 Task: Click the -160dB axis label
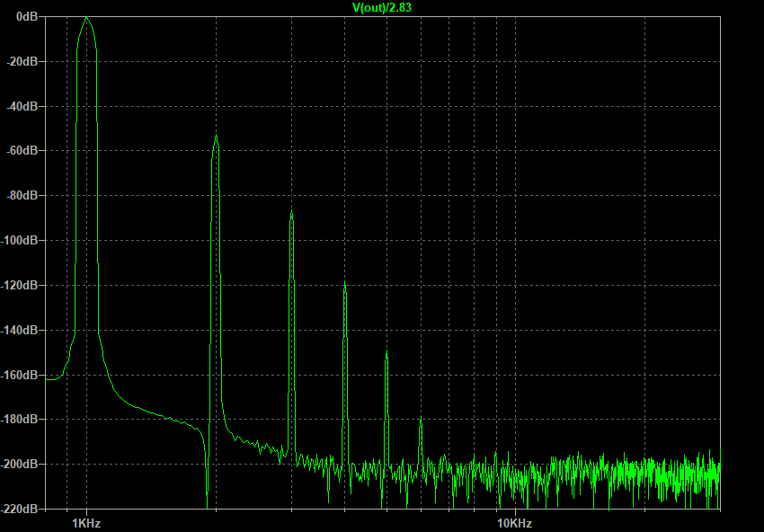[20, 375]
